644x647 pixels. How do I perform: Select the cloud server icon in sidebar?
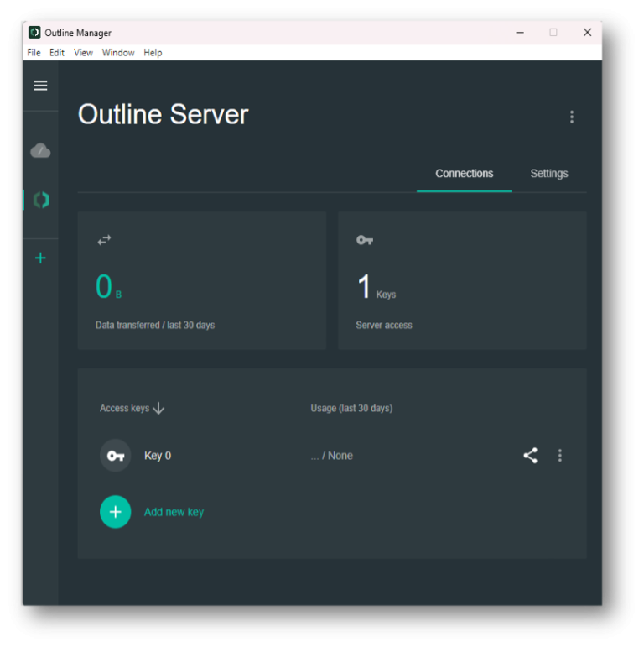click(x=40, y=151)
